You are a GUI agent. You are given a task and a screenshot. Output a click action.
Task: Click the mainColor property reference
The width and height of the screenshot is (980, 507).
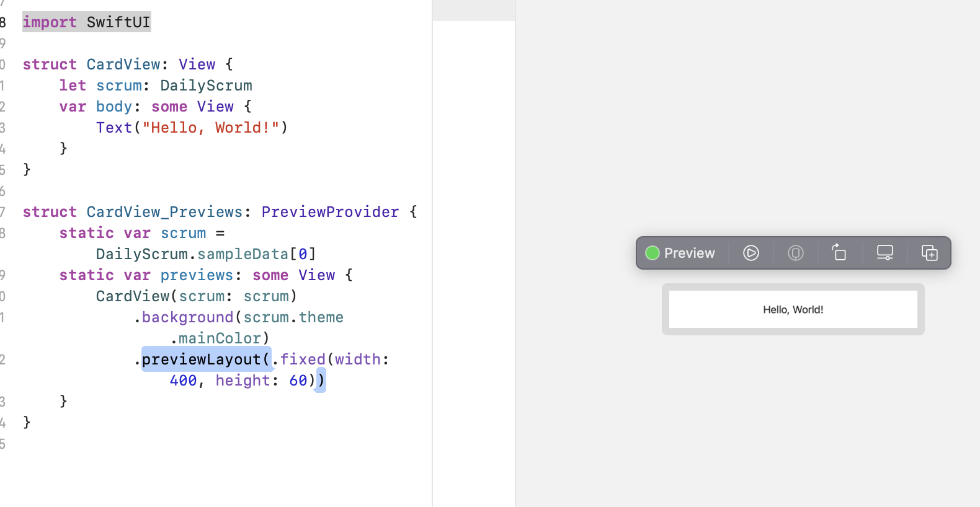click(x=218, y=338)
